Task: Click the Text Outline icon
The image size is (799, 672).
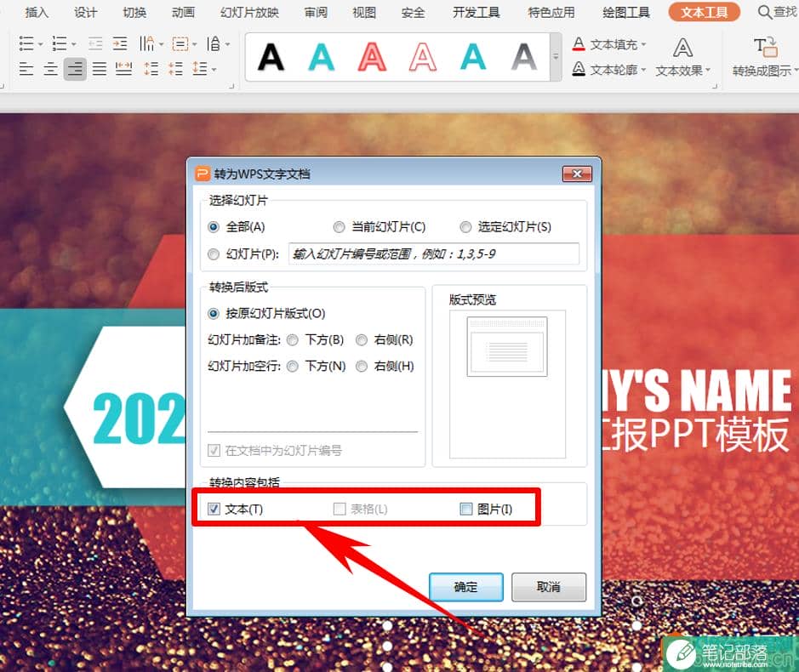Action: pyautogui.click(x=579, y=69)
